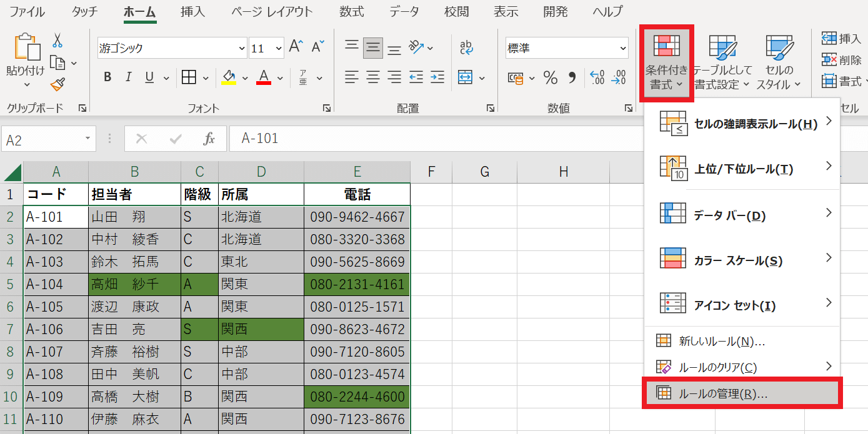
Task: Choose 新しいルール from the menu
Action: coord(721,341)
